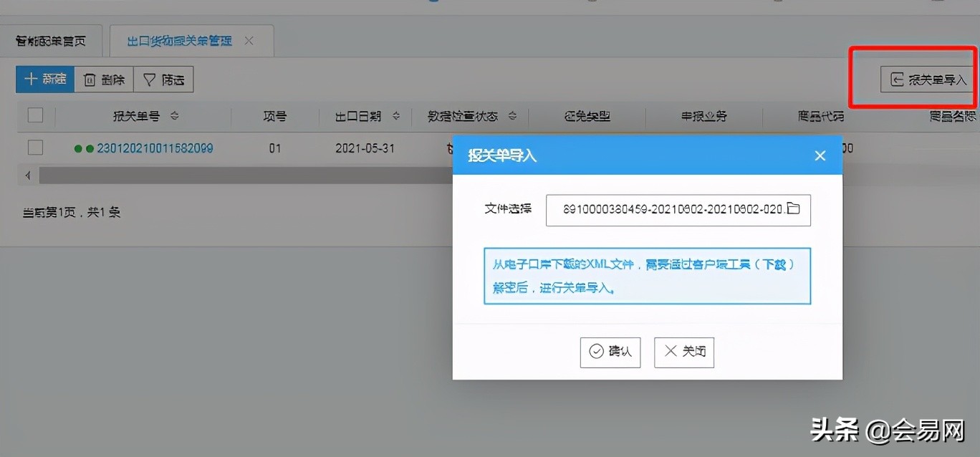Viewport: 980px width, 457px height.
Task: Switch to the 智能配单首页 tab
Action: pos(51,41)
